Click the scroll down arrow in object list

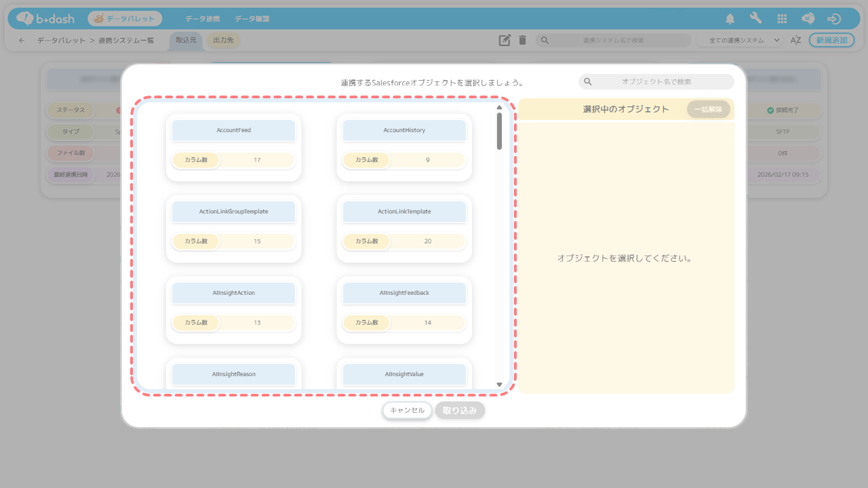(500, 384)
